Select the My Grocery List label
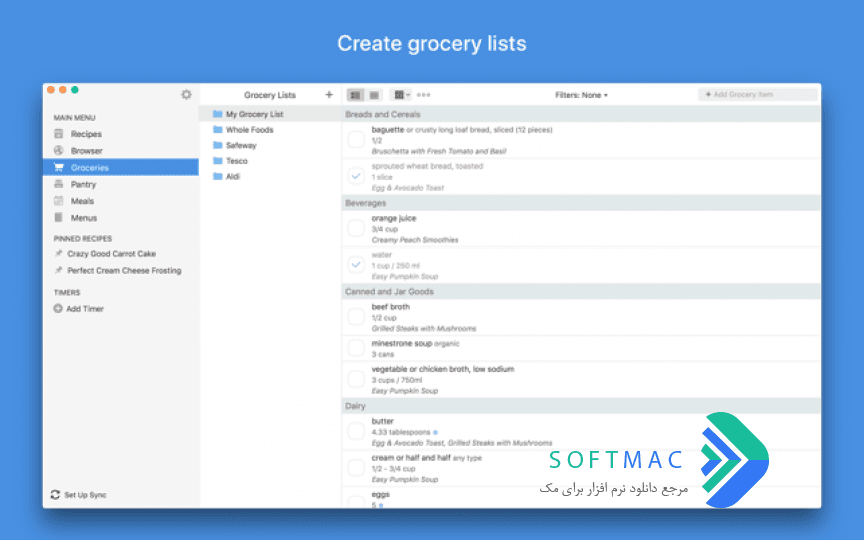Viewport: 864px width, 540px height. 255,114
